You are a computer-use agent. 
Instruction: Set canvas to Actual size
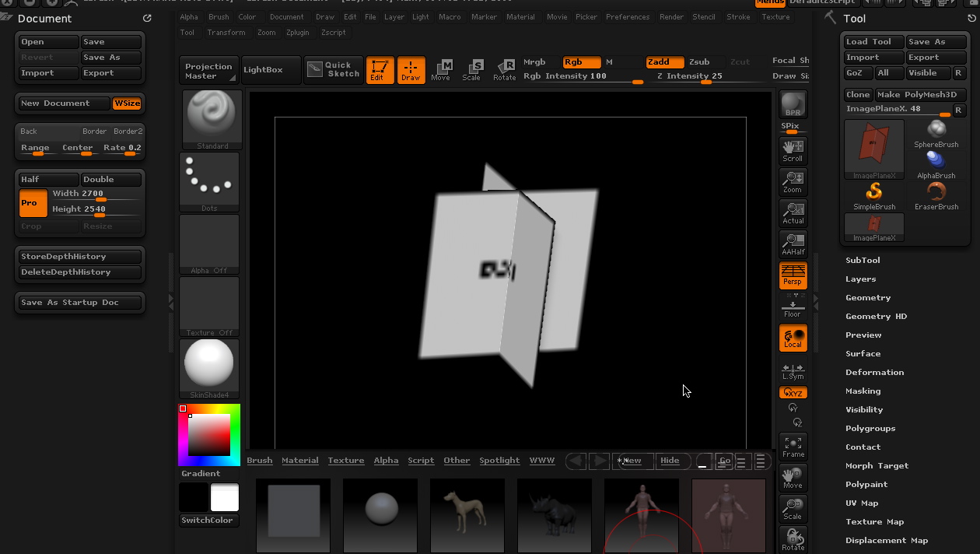[793, 212]
